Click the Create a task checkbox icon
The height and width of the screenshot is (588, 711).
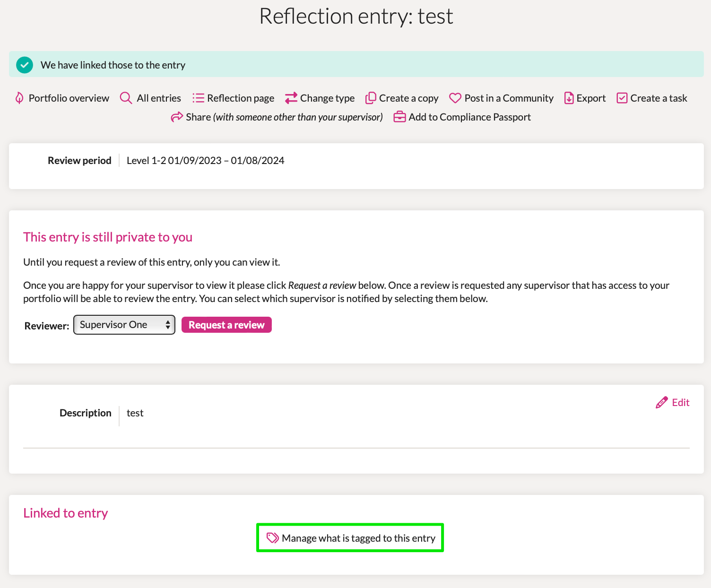pyautogui.click(x=622, y=98)
